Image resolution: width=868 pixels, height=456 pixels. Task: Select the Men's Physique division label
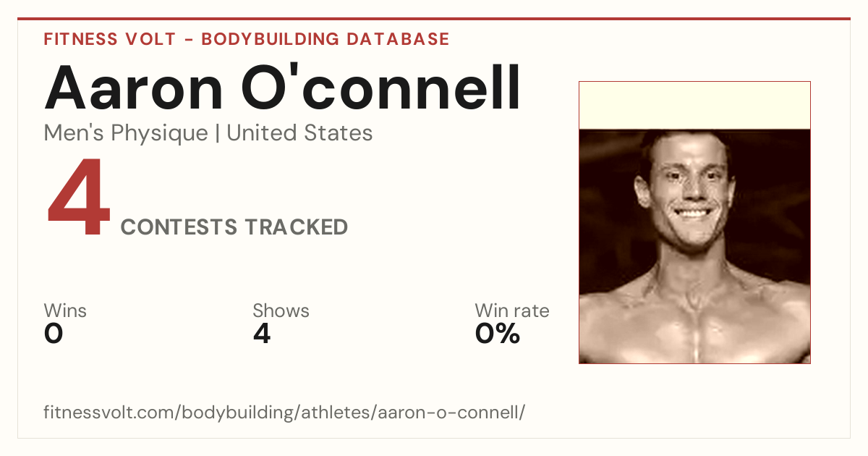click(126, 133)
